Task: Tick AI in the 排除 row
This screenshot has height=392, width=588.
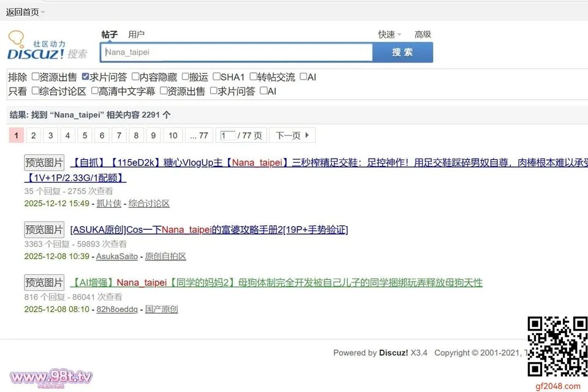Action: [x=303, y=77]
